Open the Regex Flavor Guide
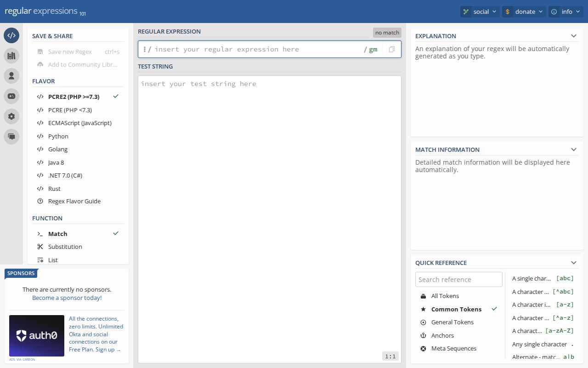Screen dimensions: 588x368 (x=74, y=201)
